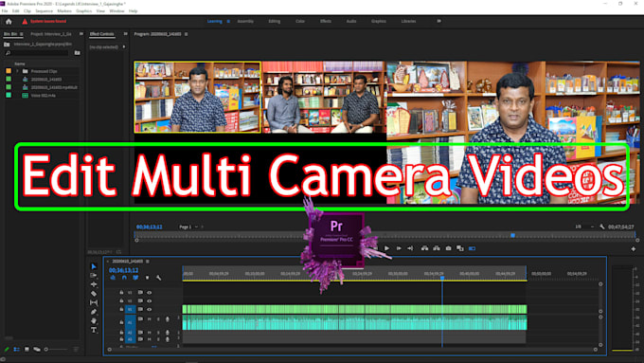Screen dimensions: 644x363
Task: Open the Button Editor plus icon
Action: click(x=634, y=248)
